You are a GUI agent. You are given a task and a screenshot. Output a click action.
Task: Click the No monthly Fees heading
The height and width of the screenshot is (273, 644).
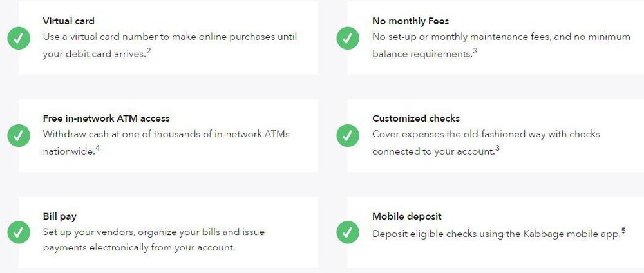coord(410,21)
